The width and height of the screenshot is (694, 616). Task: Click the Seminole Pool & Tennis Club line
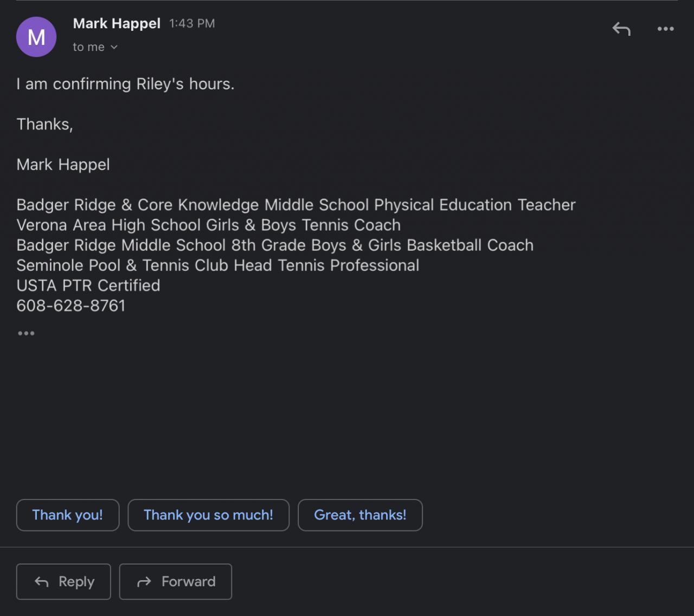pyautogui.click(x=217, y=265)
